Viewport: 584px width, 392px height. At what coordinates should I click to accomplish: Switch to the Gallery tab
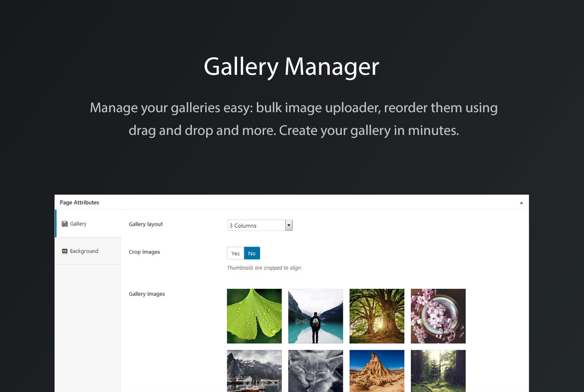click(x=79, y=224)
